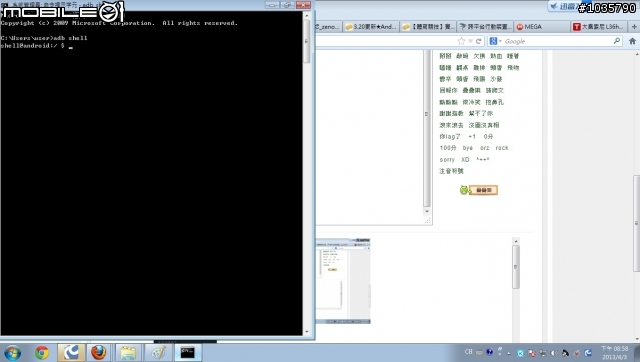This screenshot has width=640, height=362.
Task: Go to the Firefox home page
Action: coord(632,41)
